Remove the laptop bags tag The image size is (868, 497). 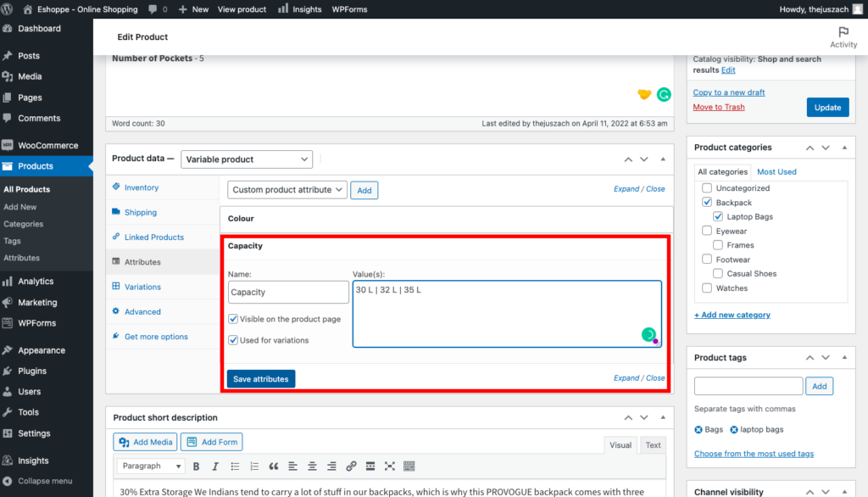tap(734, 430)
